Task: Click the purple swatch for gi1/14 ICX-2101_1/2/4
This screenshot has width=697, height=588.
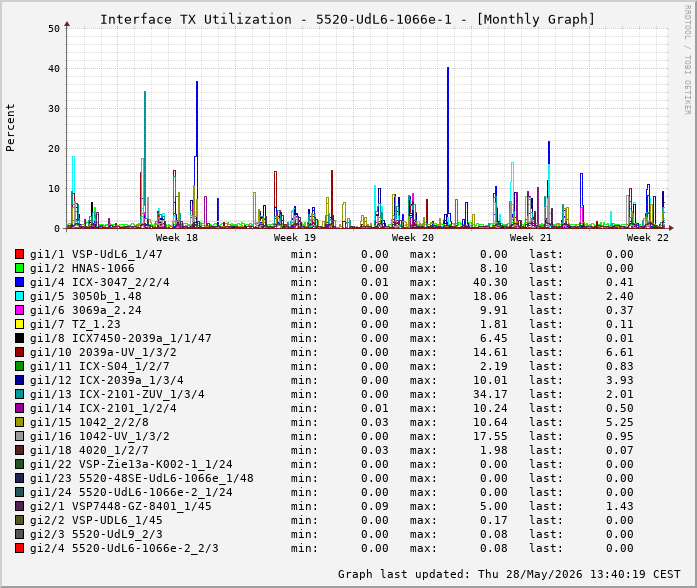Action: coord(20,408)
